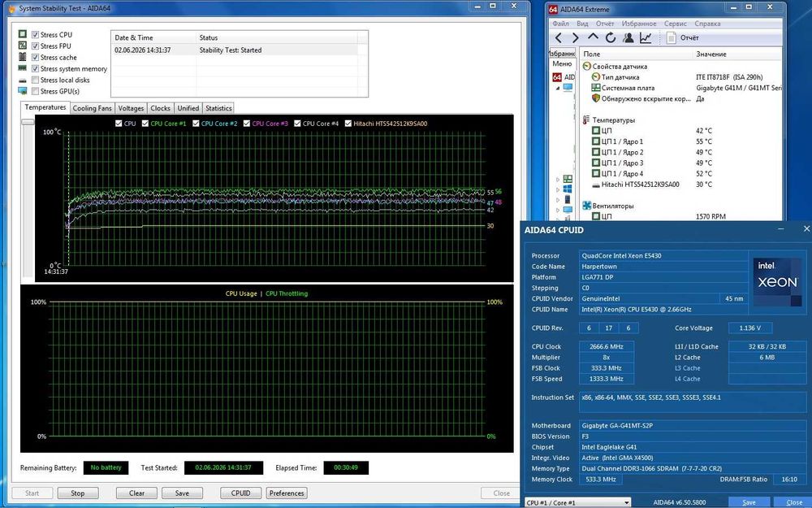This screenshot has height=508, width=812.
Task: Click the temperature graph vertical slider
Action: (28, 123)
